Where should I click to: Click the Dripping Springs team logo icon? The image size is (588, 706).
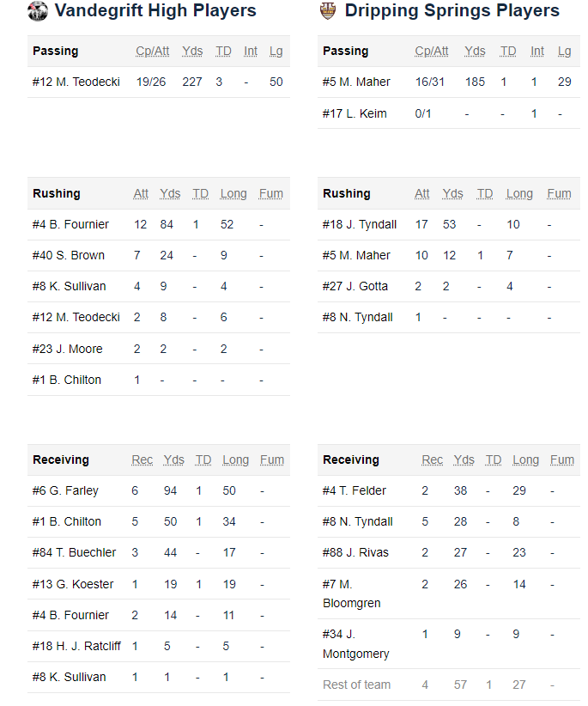coord(328,11)
